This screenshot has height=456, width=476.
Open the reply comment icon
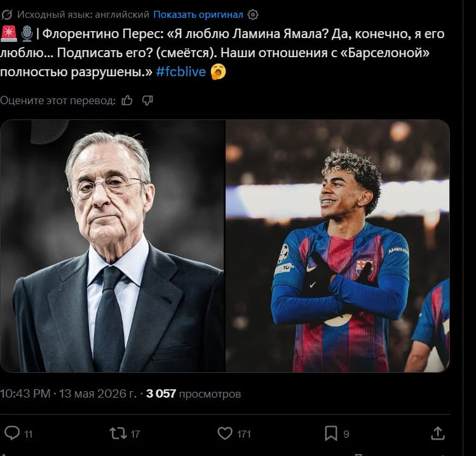click(12, 433)
